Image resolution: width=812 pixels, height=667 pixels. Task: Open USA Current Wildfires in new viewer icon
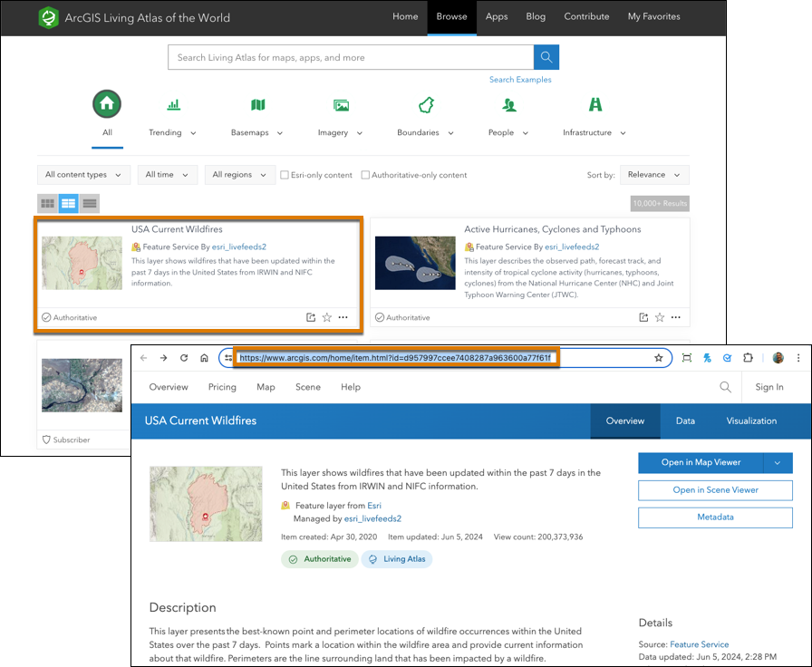[311, 317]
